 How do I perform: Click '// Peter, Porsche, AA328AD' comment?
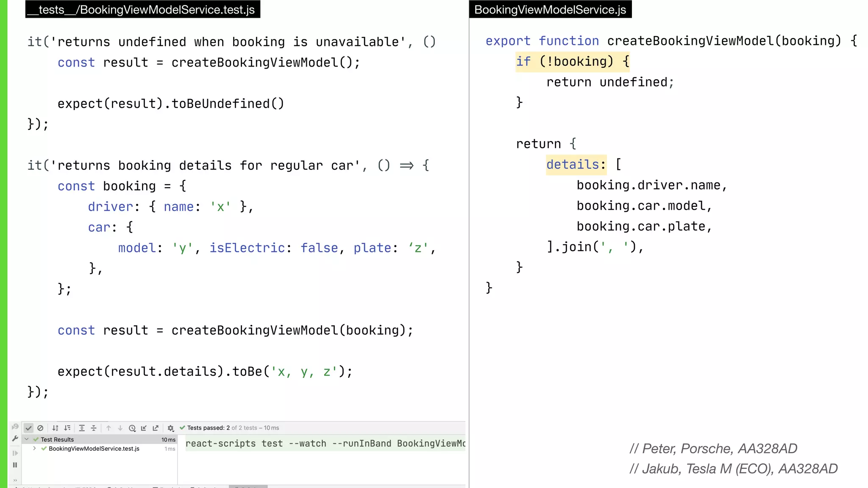713,449
